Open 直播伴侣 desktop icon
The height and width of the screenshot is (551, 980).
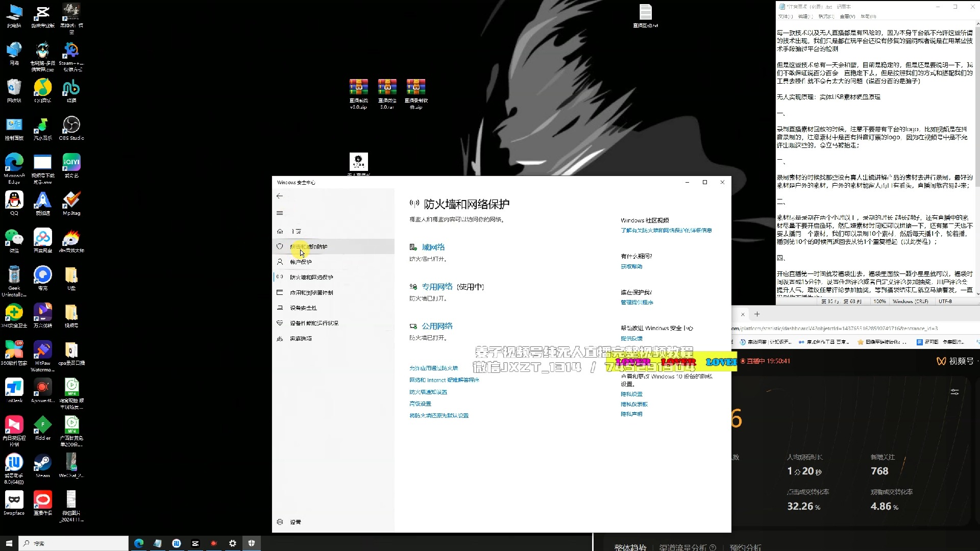(43, 504)
